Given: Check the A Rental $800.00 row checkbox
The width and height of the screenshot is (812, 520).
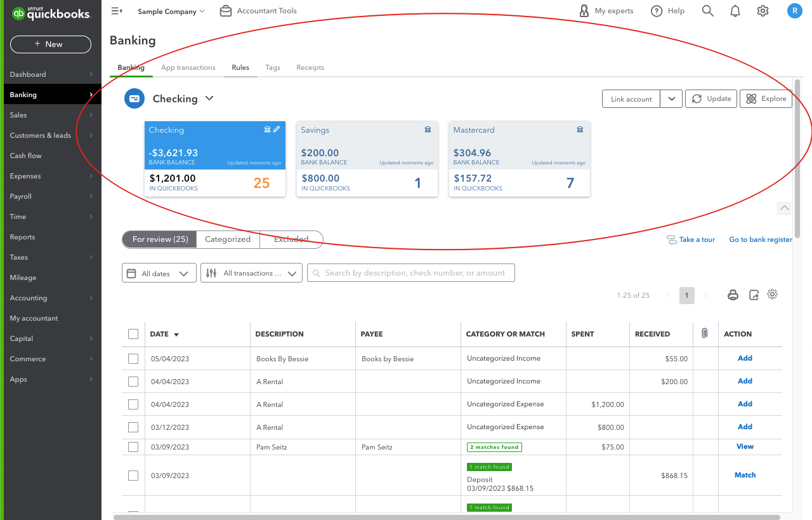Looking at the screenshot, I should coord(133,427).
